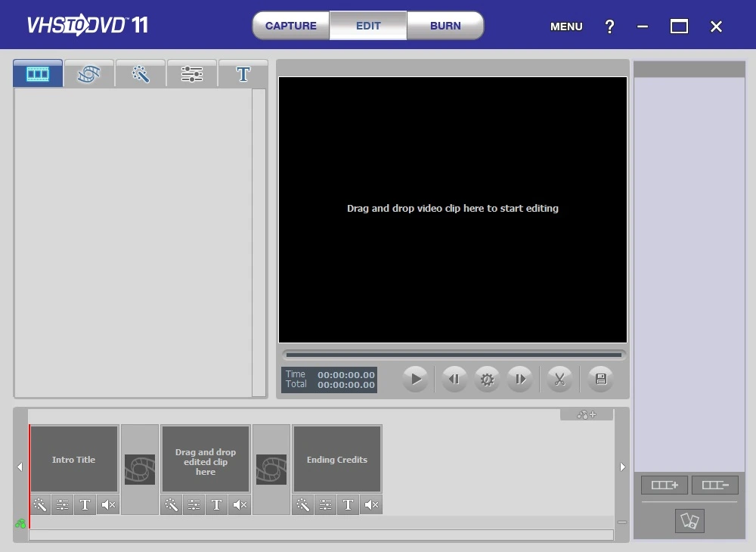Select the Intro Title timeline thumbnail

[74, 459]
